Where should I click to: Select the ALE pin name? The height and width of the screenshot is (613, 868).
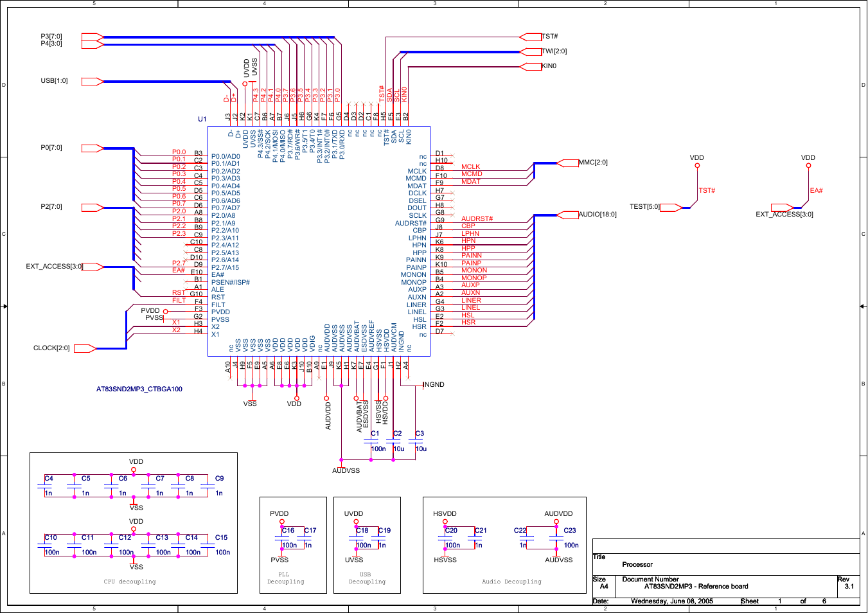click(x=218, y=290)
